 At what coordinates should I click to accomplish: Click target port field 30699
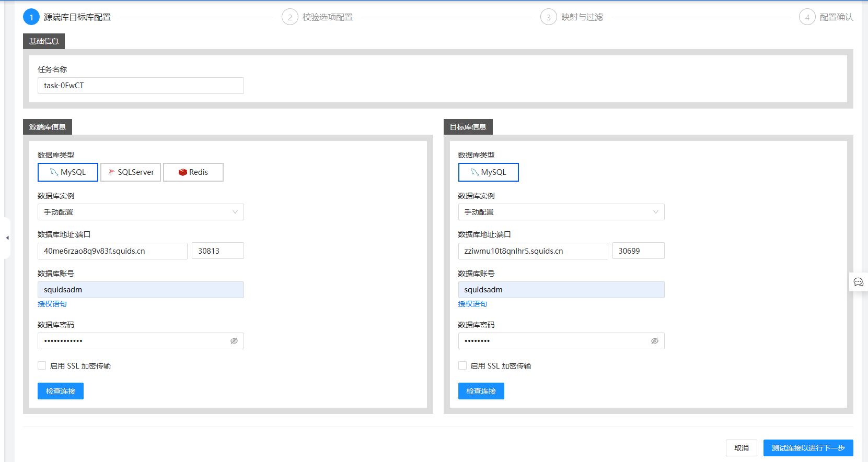[x=639, y=251]
